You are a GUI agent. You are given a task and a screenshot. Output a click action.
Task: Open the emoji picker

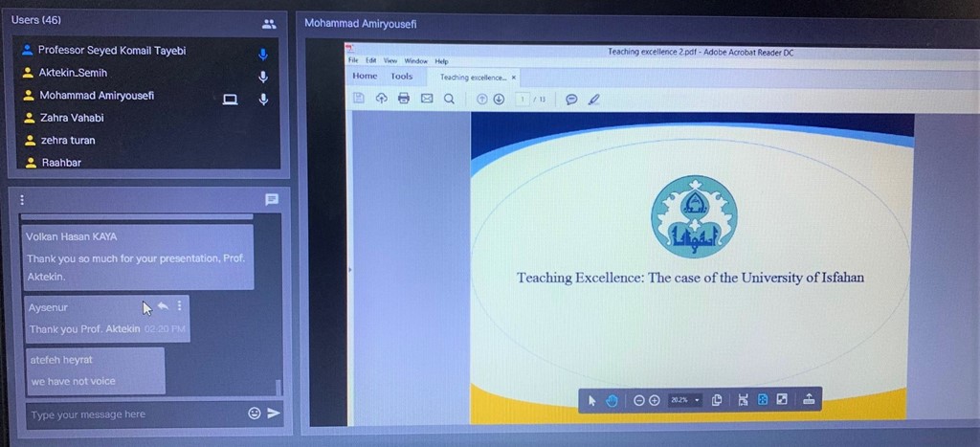click(x=254, y=413)
